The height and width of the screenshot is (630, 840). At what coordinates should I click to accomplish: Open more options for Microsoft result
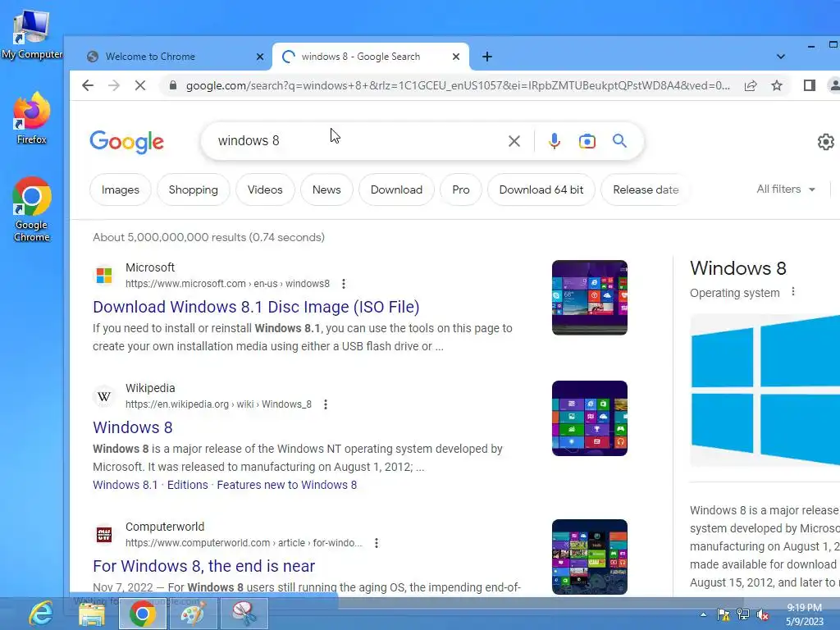pyautogui.click(x=344, y=284)
